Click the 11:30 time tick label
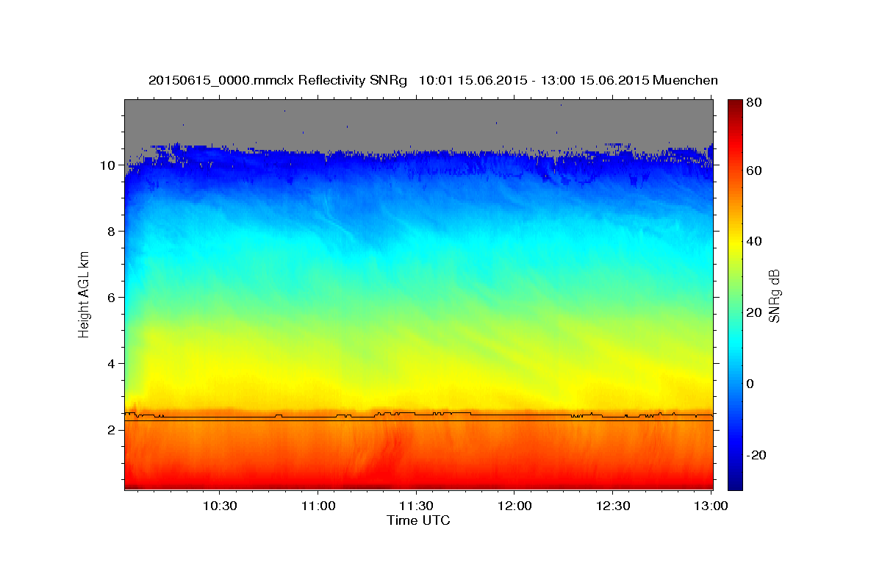 click(x=416, y=506)
